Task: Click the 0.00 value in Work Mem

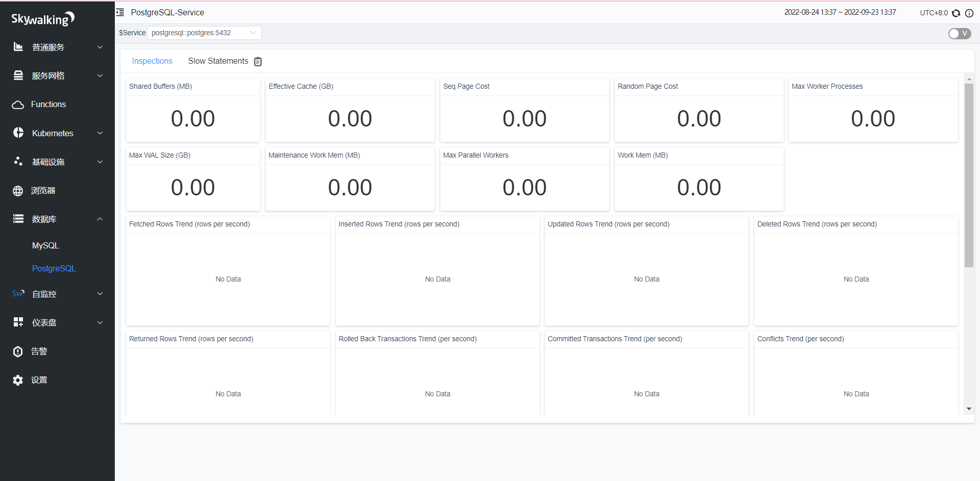Action: (x=699, y=188)
